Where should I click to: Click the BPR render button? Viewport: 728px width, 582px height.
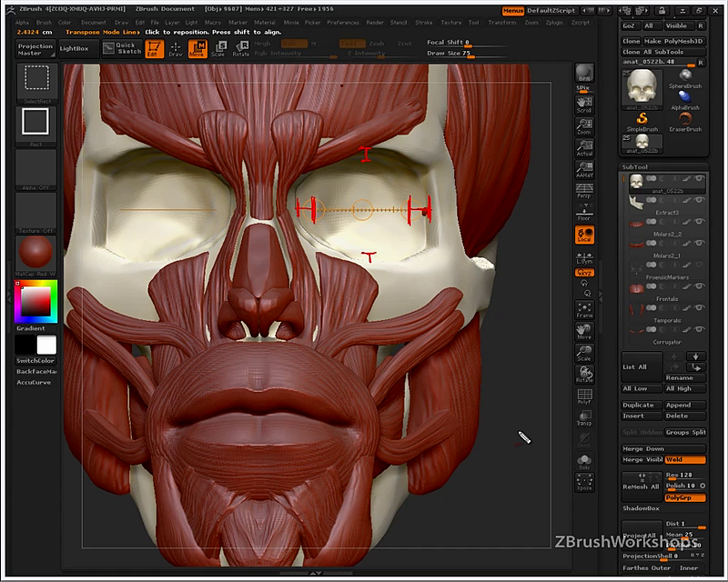pyautogui.click(x=584, y=73)
